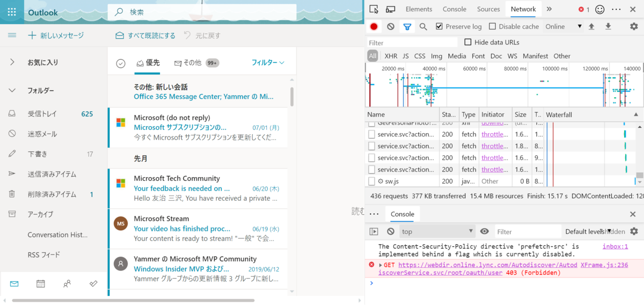This screenshot has width=644, height=305.
Task: Click the horizontal page scrollbar at bottom
Action: pyautogui.click(x=133, y=301)
